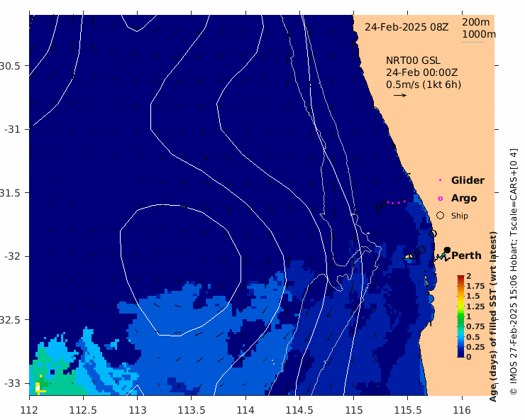Click the pair of ship circles just west of Perth

point(421,250)
